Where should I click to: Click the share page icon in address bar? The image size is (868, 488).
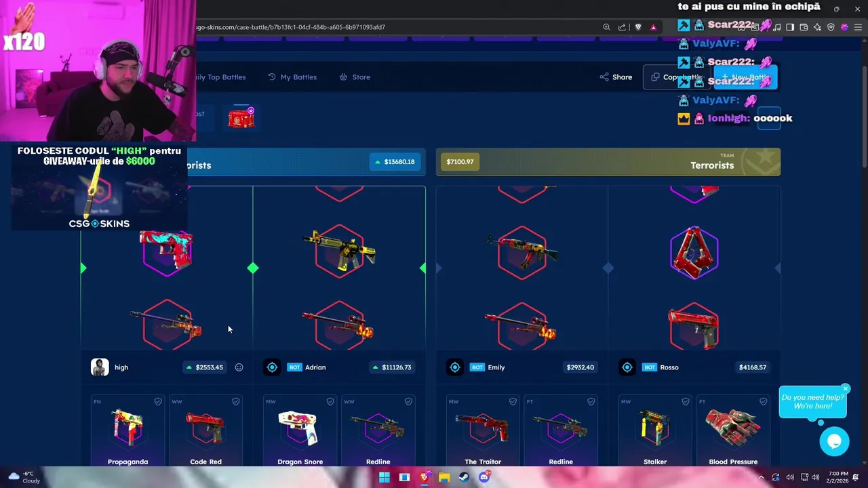622,27
